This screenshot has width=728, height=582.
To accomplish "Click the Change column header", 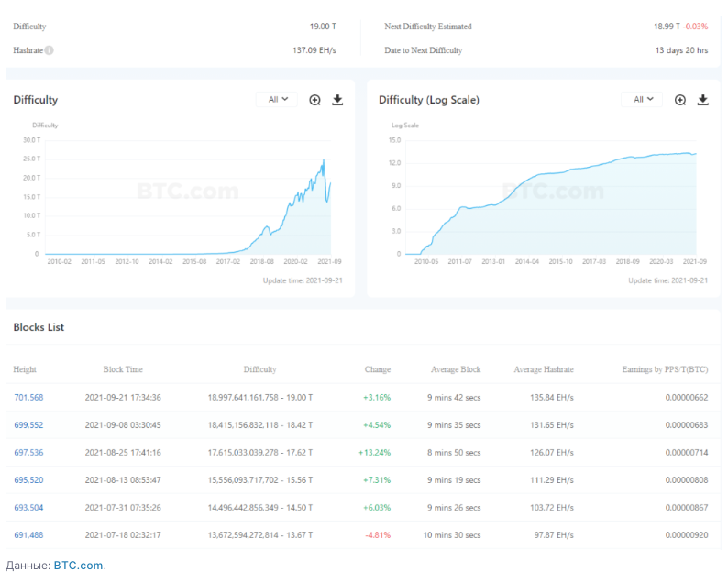I will 377,369.
